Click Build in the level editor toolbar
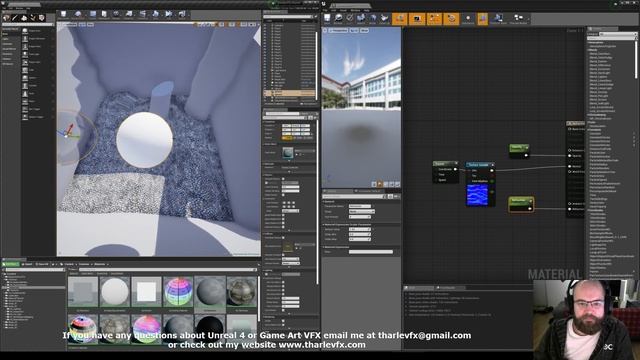 coord(156,15)
